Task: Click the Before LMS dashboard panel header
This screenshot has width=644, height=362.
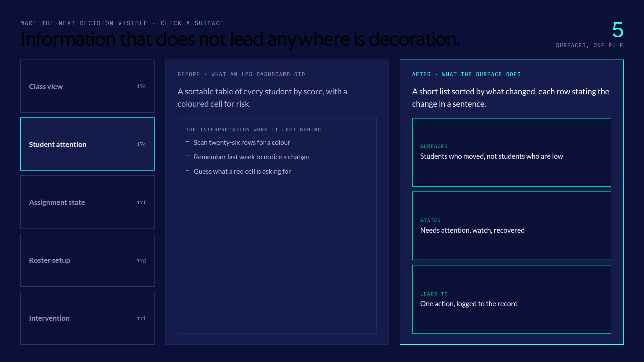Action: (241, 74)
